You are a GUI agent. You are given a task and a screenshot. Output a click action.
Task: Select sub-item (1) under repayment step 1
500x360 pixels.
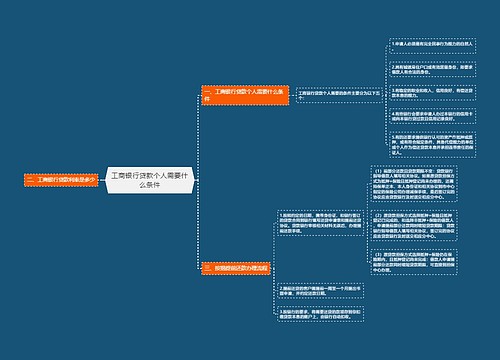414,184
